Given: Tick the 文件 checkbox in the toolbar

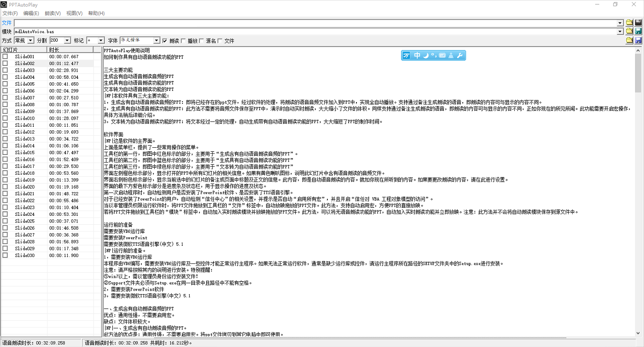Looking at the screenshot, I should [x=220, y=41].
